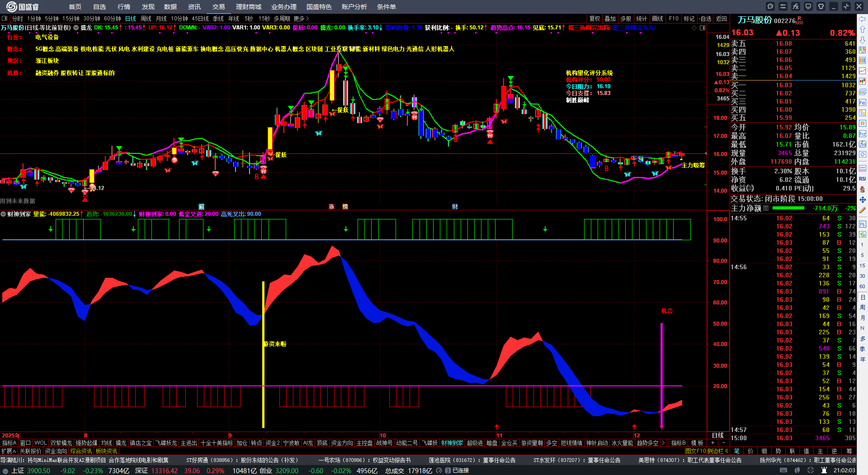Viewport: 868px width, 475px height.
Task: Toggle the small square box before 分时
Action: pos(5,19)
